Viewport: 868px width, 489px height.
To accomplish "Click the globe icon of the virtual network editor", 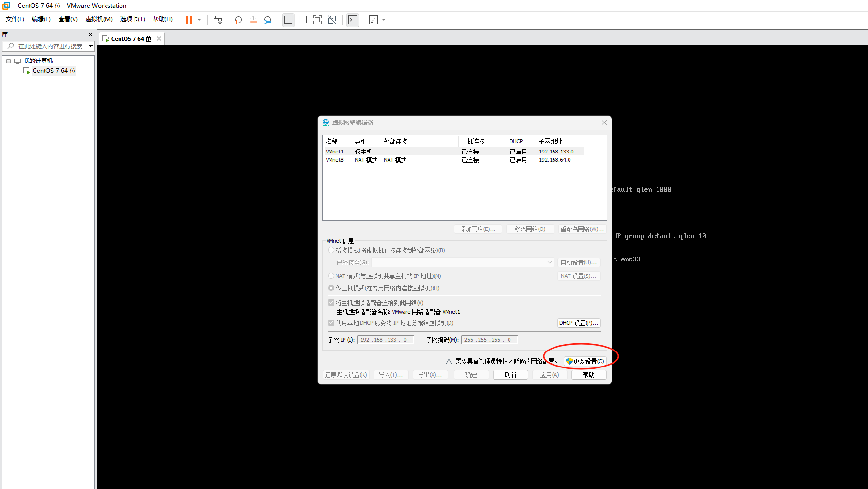I will click(x=326, y=122).
